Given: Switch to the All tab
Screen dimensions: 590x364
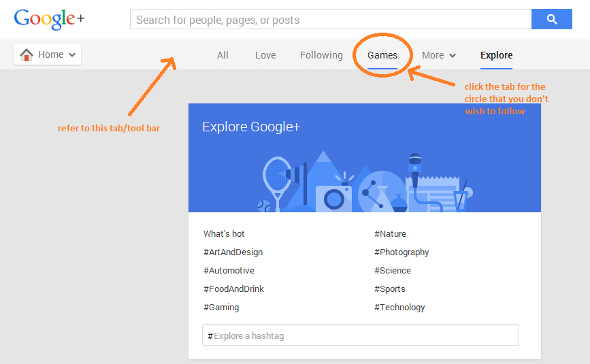Looking at the screenshot, I should pos(223,55).
